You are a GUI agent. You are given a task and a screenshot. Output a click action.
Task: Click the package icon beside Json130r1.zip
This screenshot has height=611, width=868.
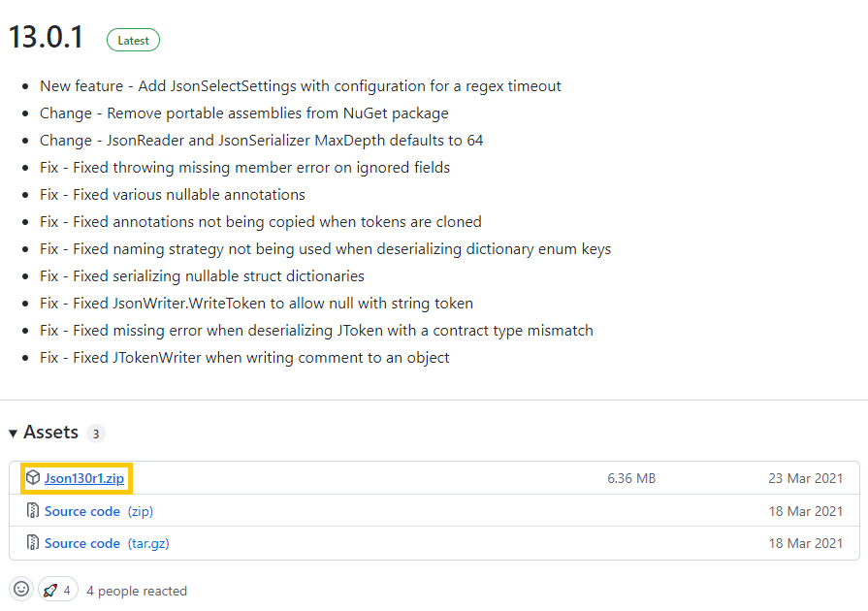click(x=33, y=477)
